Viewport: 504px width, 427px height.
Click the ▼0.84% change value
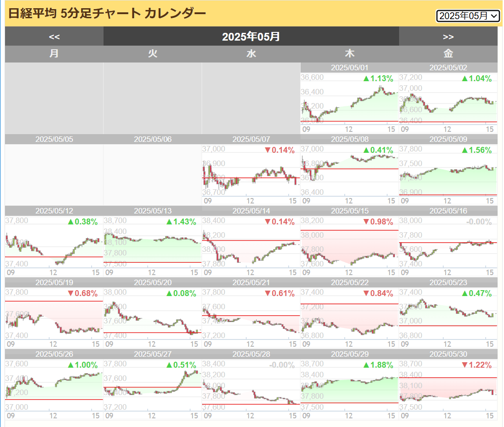(378, 294)
